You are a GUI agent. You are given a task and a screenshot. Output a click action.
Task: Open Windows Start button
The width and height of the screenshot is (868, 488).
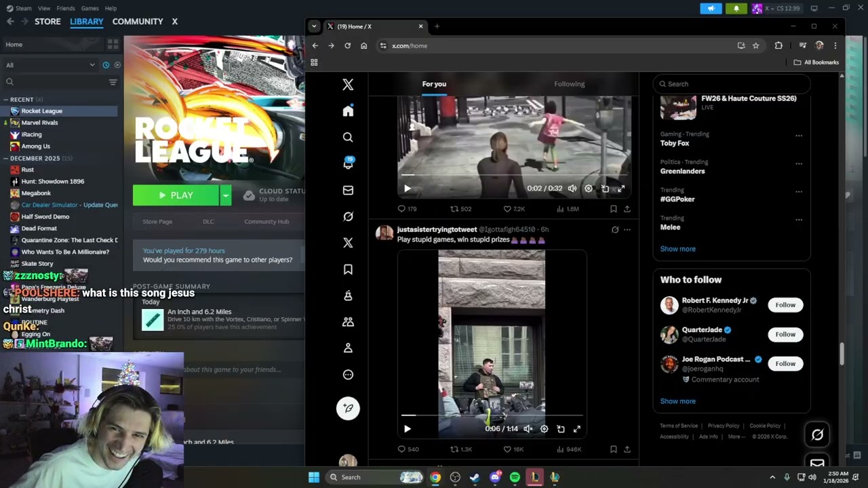[x=314, y=477]
